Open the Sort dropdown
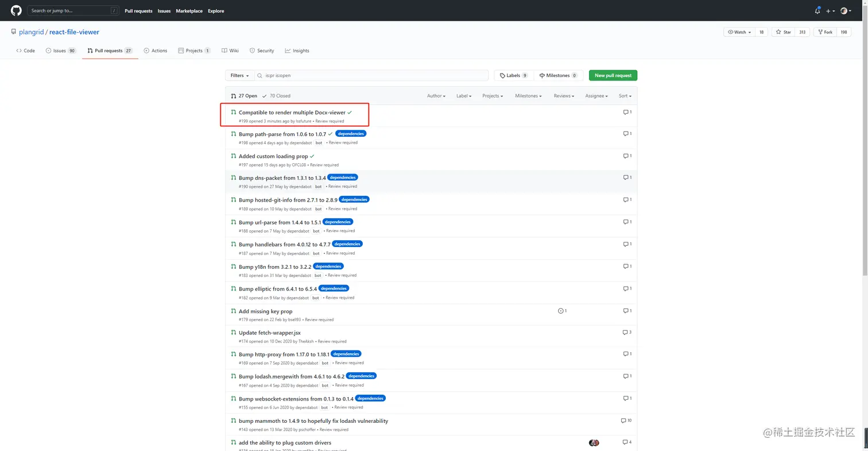Viewport: 868px width, 451px height. (x=625, y=96)
